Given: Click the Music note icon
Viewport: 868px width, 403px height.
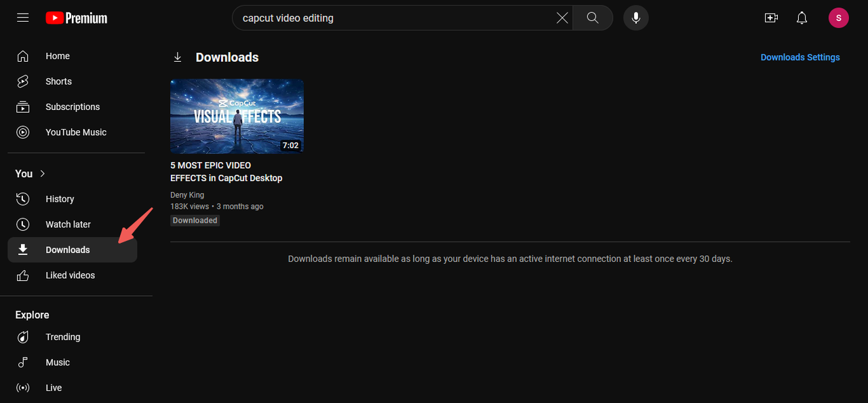Looking at the screenshot, I should 23,362.
